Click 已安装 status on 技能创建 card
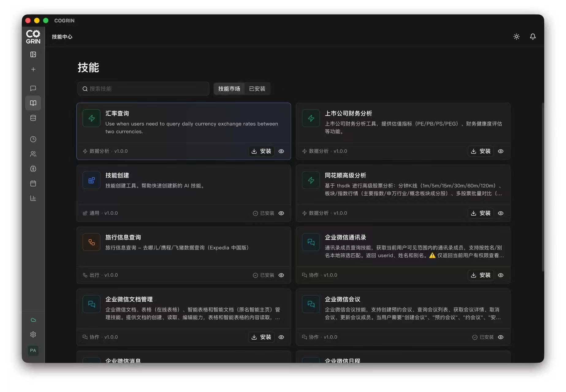This screenshot has height=392, width=566. (x=264, y=213)
